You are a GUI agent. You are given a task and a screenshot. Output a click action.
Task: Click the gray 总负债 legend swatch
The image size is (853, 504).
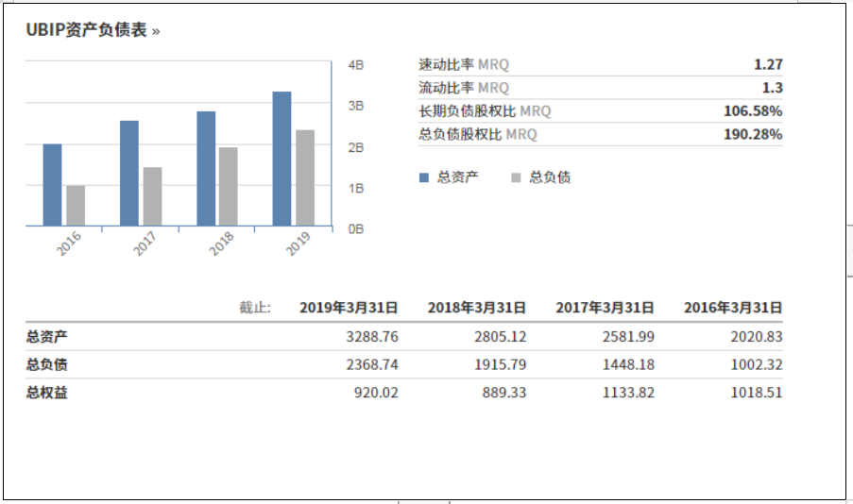point(517,177)
